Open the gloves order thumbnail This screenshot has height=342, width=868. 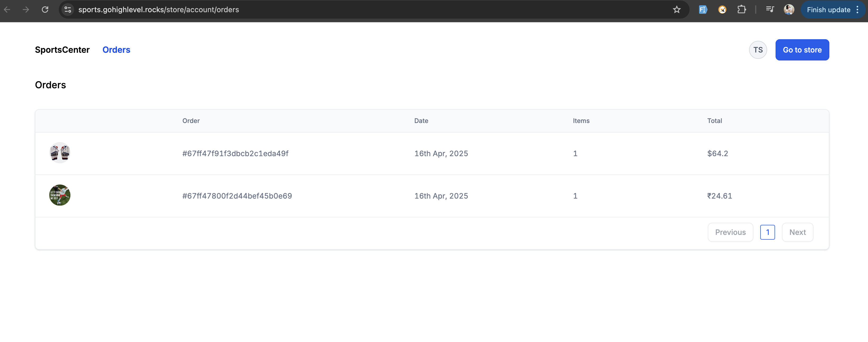[x=60, y=153]
